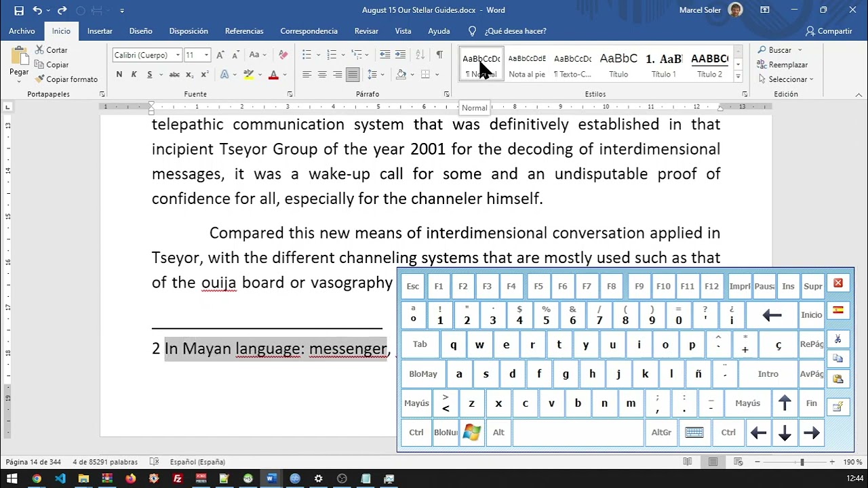Open the font name Calibri (Cuerpo) dropdown

(x=178, y=55)
